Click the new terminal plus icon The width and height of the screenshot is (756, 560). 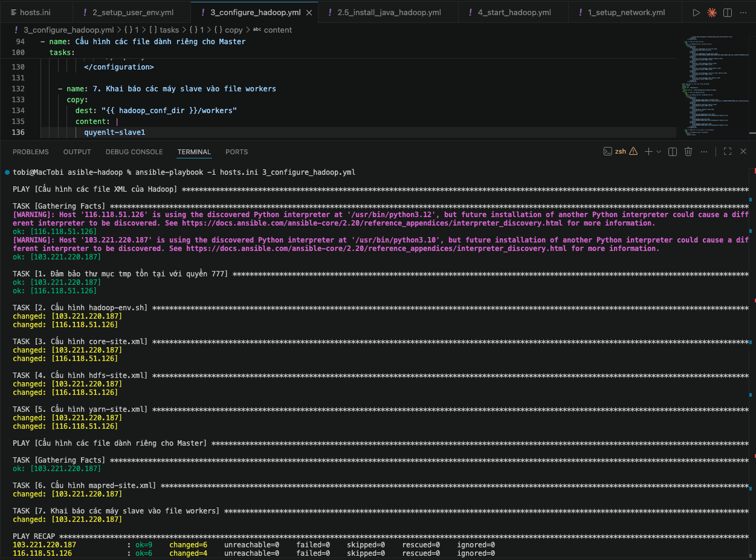tap(648, 152)
